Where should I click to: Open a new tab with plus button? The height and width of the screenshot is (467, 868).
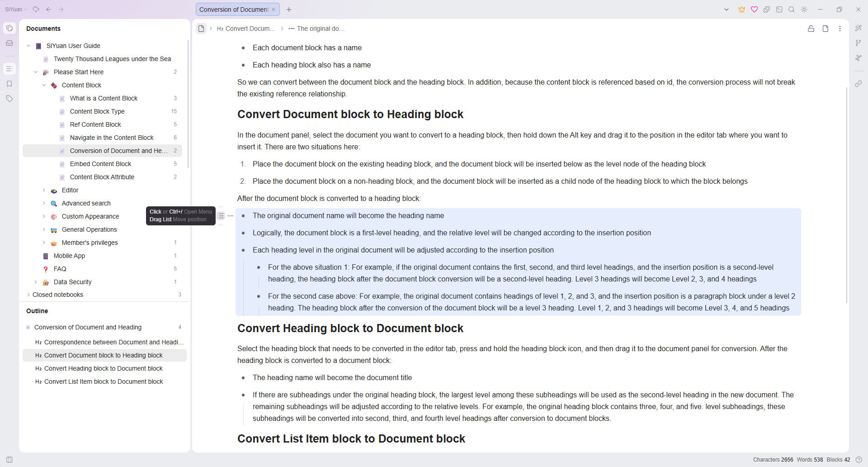click(289, 10)
